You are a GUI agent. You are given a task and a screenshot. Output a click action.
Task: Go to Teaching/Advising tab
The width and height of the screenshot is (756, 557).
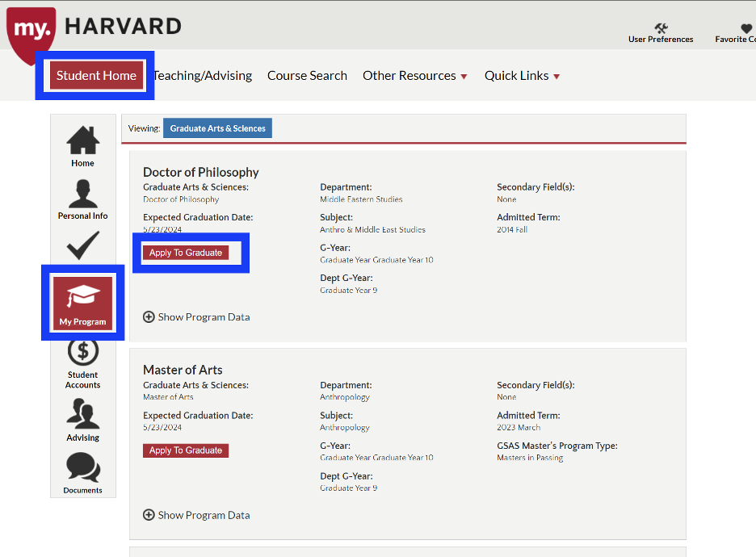click(x=203, y=76)
